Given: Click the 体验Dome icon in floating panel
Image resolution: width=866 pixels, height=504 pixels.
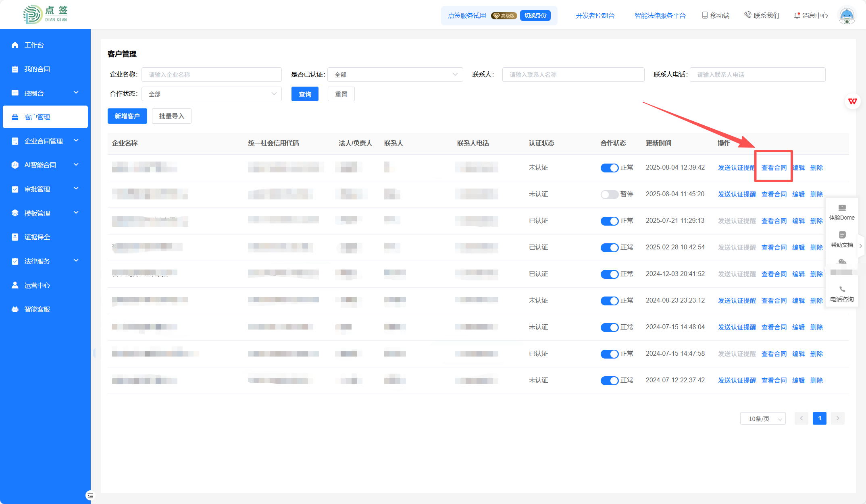Looking at the screenshot, I should click(x=842, y=208).
